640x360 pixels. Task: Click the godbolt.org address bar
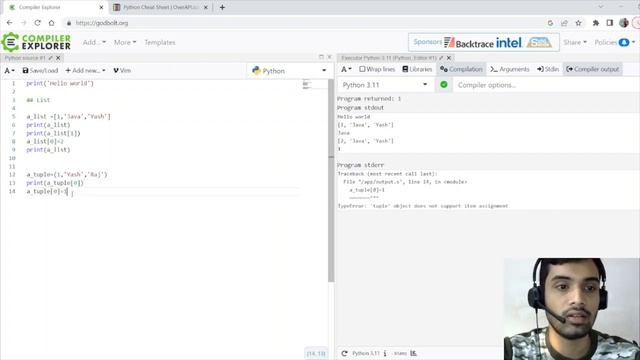[302, 23]
